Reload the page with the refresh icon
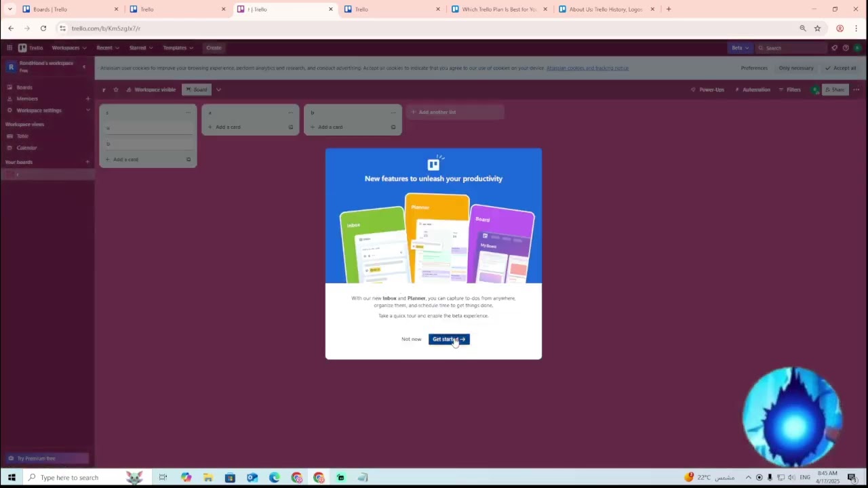Image resolution: width=868 pixels, height=488 pixels. (x=43, y=28)
